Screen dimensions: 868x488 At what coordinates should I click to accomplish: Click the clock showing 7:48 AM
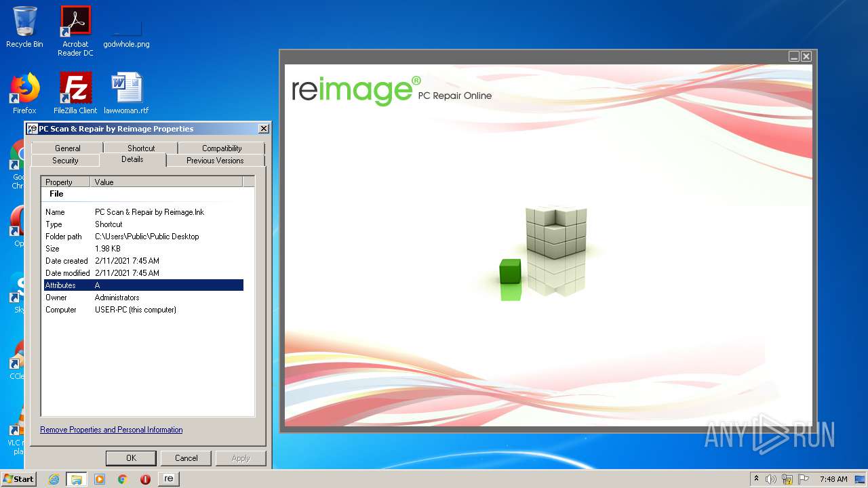click(x=833, y=479)
